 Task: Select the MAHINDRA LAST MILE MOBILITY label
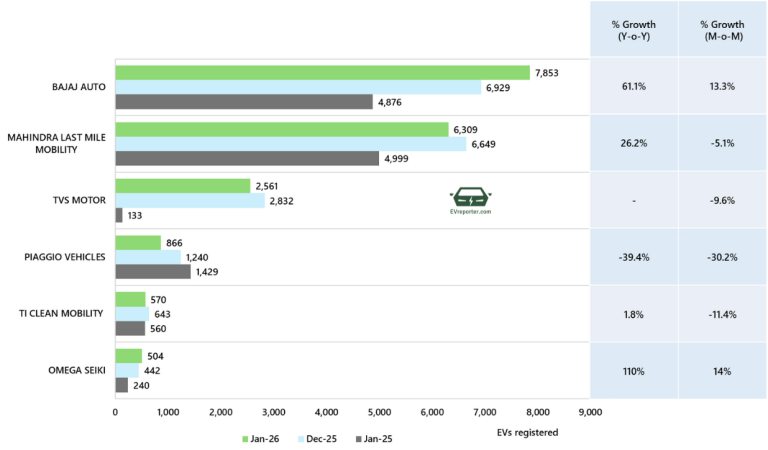(x=56, y=143)
